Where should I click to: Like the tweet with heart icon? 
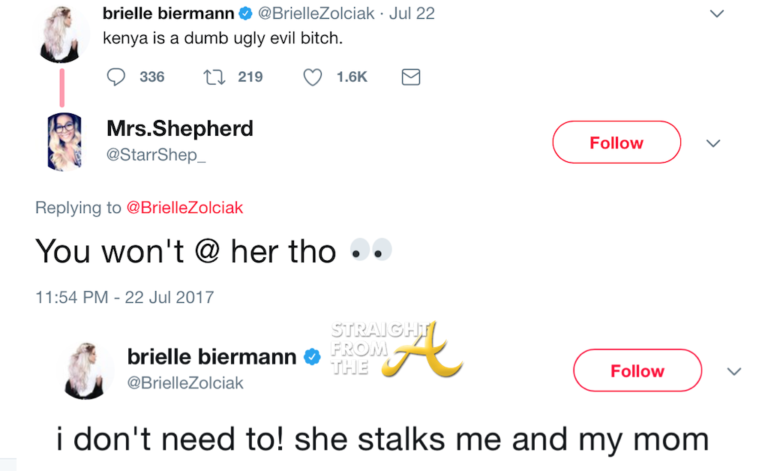313,77
